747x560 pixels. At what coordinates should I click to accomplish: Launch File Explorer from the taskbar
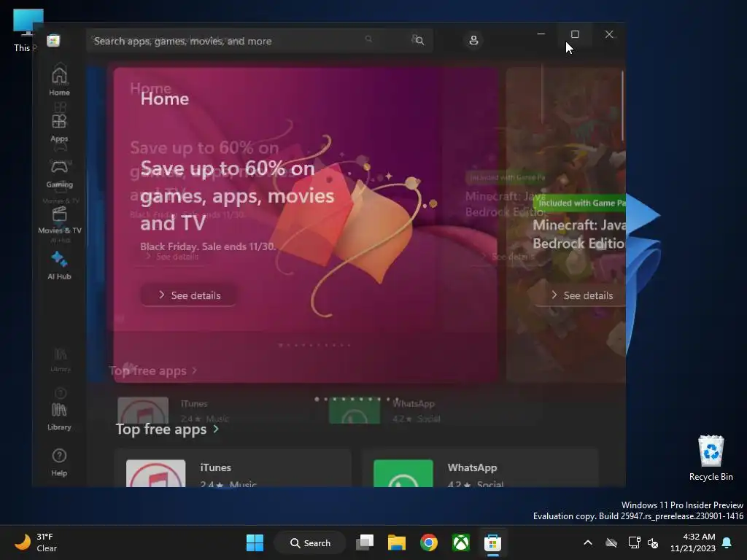point(396,542)
